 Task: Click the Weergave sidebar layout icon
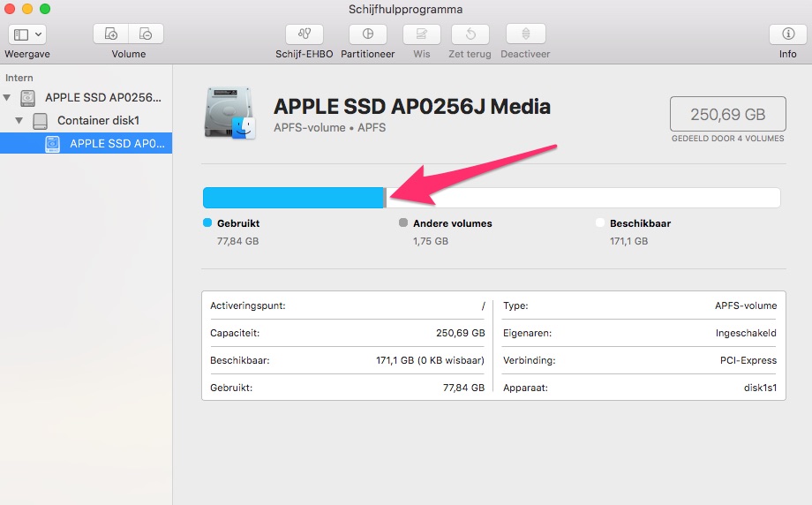pos(21,34)
